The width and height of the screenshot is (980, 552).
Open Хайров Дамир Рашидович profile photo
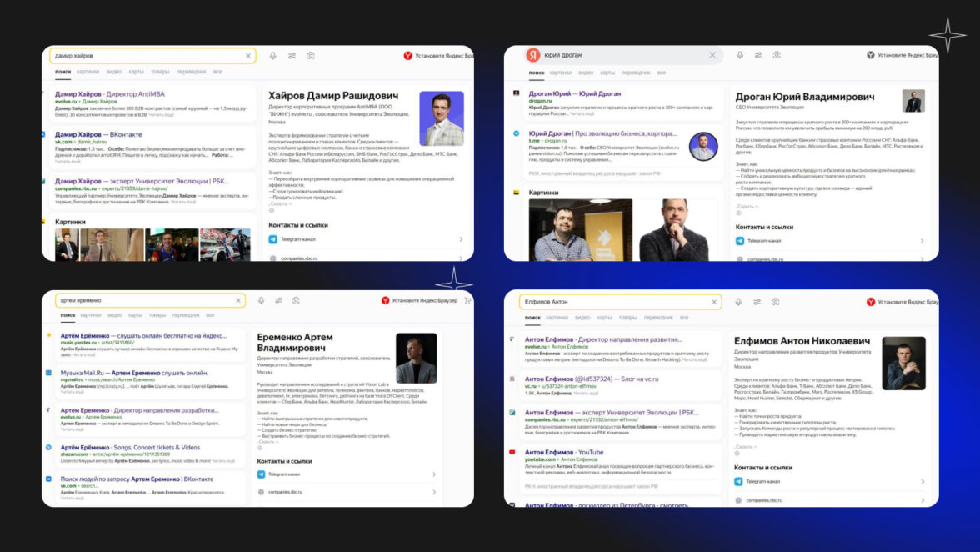click(442, 118)
